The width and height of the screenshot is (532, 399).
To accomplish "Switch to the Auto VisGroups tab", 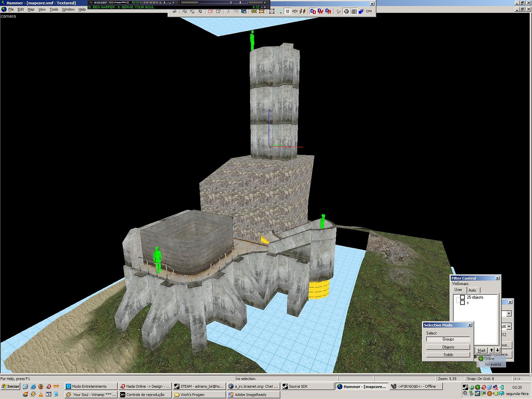I will 472,290.
